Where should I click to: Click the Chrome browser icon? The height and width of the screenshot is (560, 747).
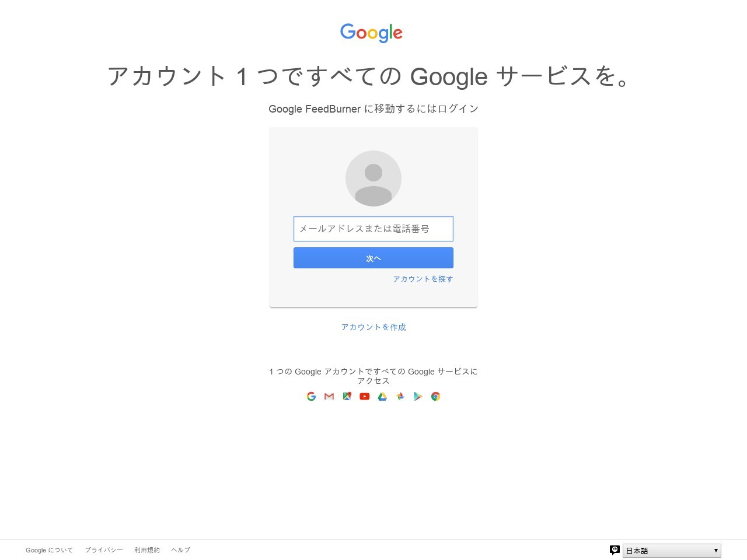click(x=435, y=396)
